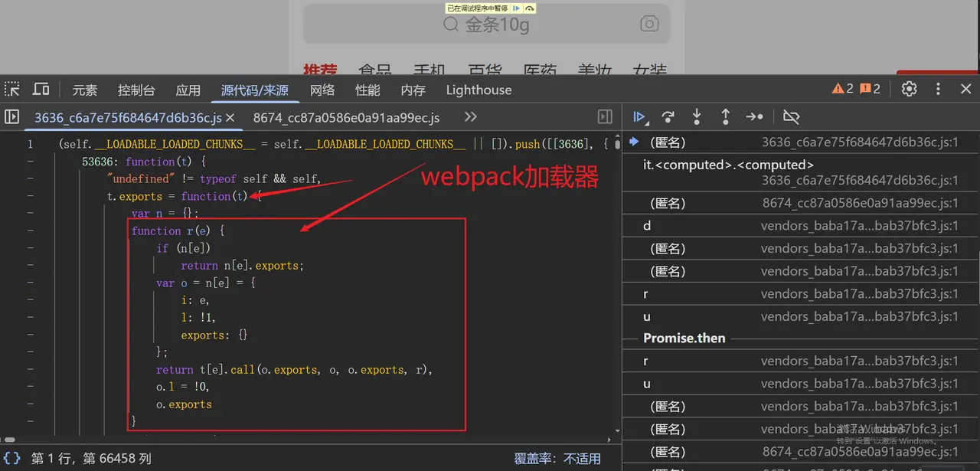Open DevTools three-dot customize menu
The width and height of the screenshot is (980, 471).
point(938,90)
